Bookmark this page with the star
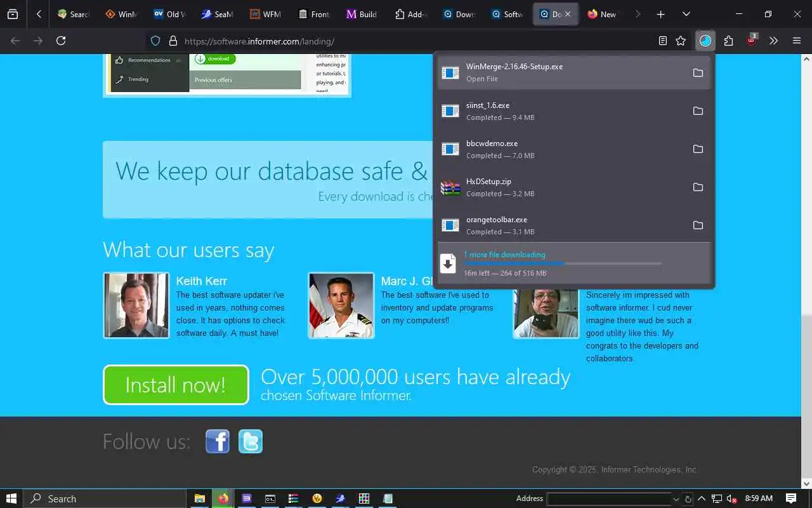The width and height of the screenshot is (812, 508). pyautogui.click(x=681, y=41)
